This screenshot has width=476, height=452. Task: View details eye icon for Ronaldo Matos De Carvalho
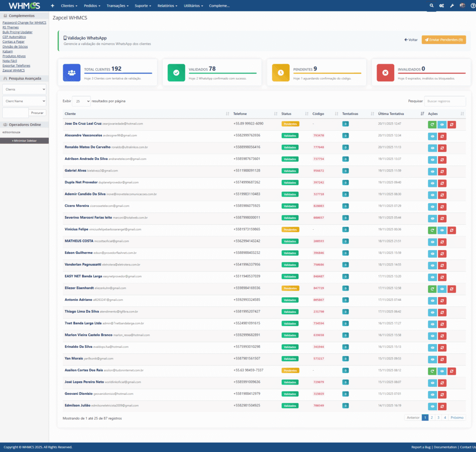(432, 148)
